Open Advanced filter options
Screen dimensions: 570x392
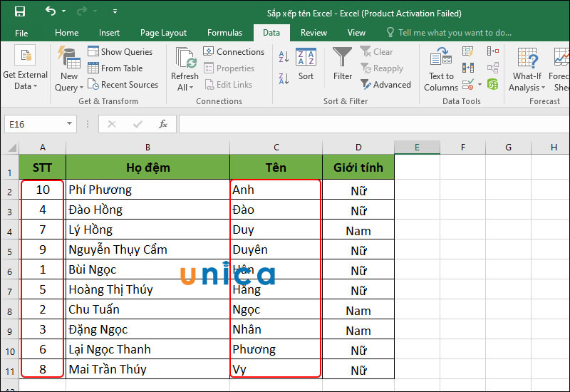(385, 85)
